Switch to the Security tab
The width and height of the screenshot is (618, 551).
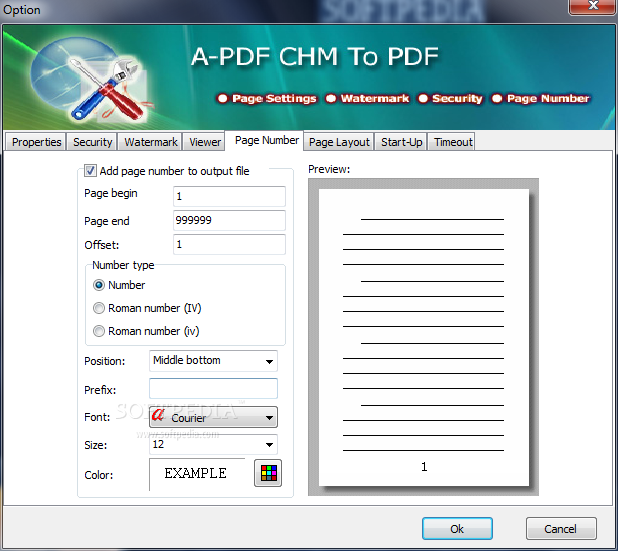tap(93, 142)
